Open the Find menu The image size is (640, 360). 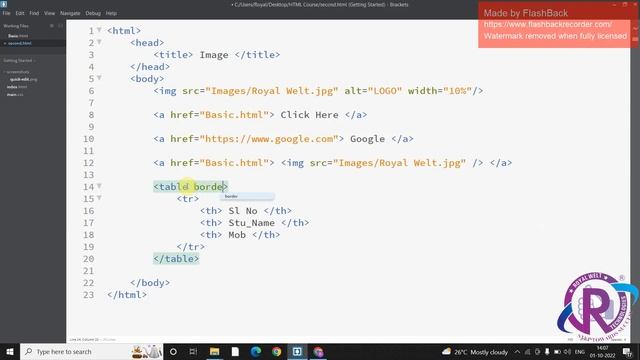pos(34,13)
